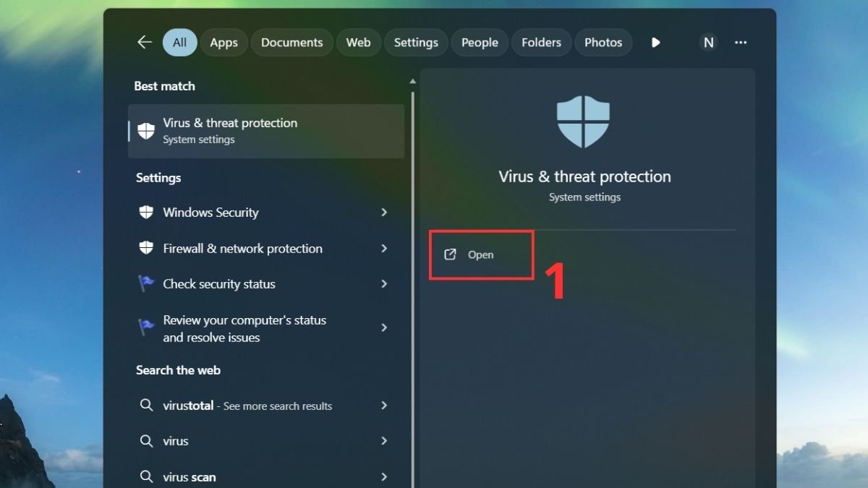Click the back arrow in search
Image resolution: width=868 pixels, height=488 pixels.
pyautogui.click(x=144, y=42)
